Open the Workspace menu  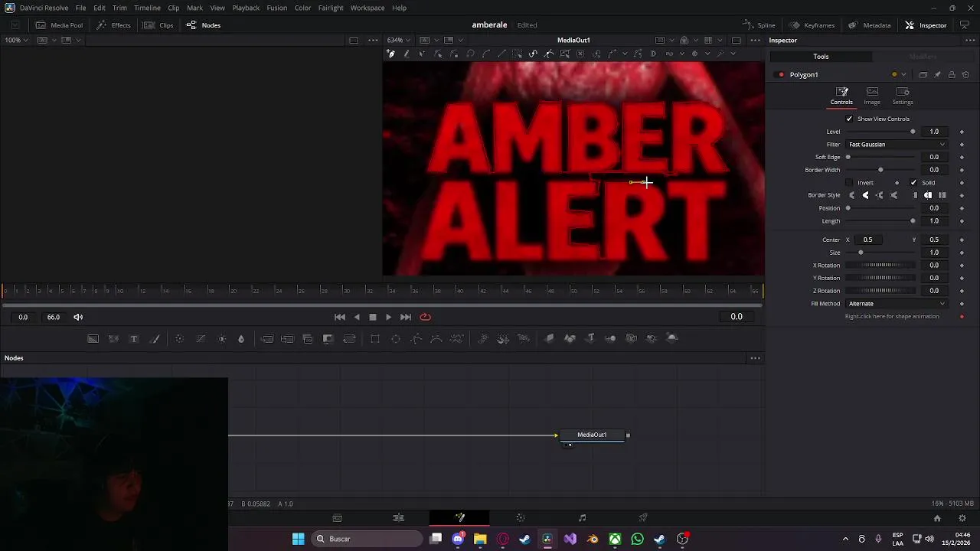367,8
